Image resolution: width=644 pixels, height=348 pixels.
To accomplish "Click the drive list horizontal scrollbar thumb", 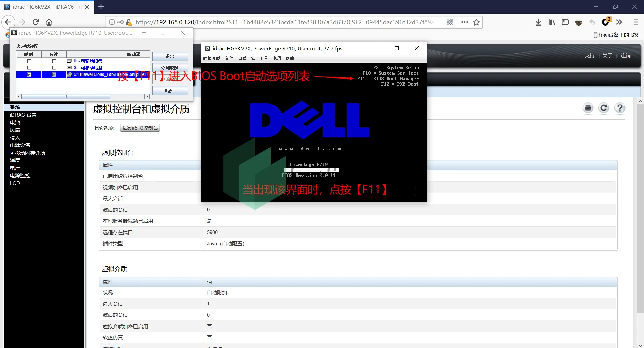I will pyautogui.click(x=66, y=97).
